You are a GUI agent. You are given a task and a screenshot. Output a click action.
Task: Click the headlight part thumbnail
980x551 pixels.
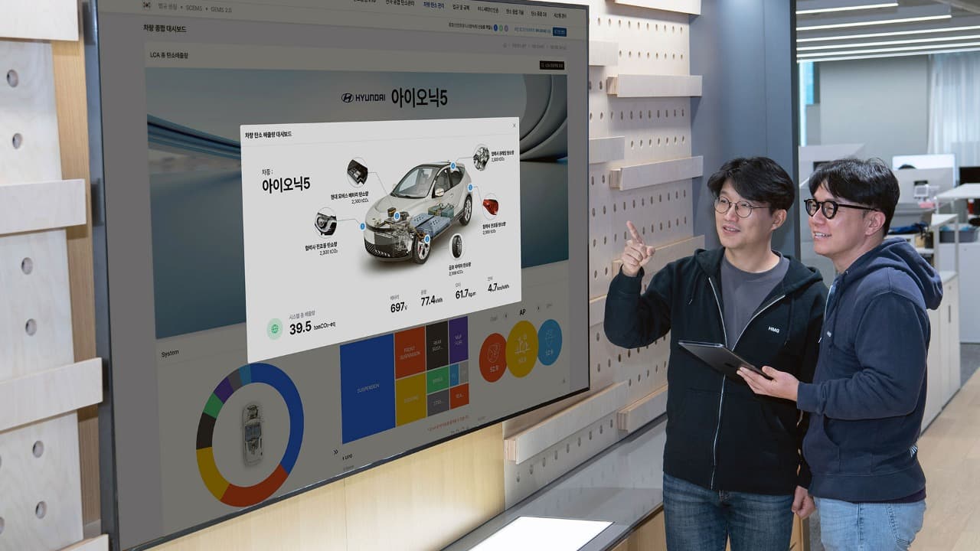coord(325,223)
